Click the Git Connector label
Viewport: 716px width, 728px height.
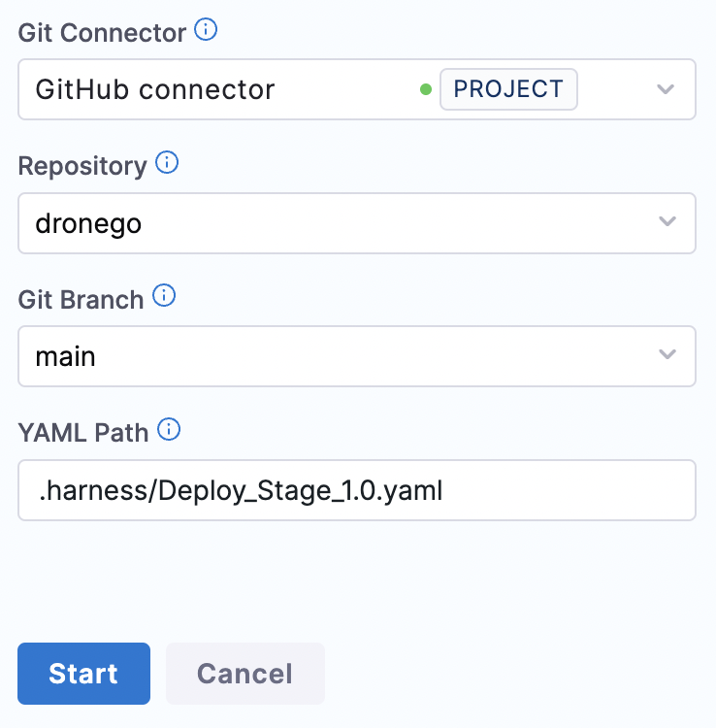tap(102, 33)
